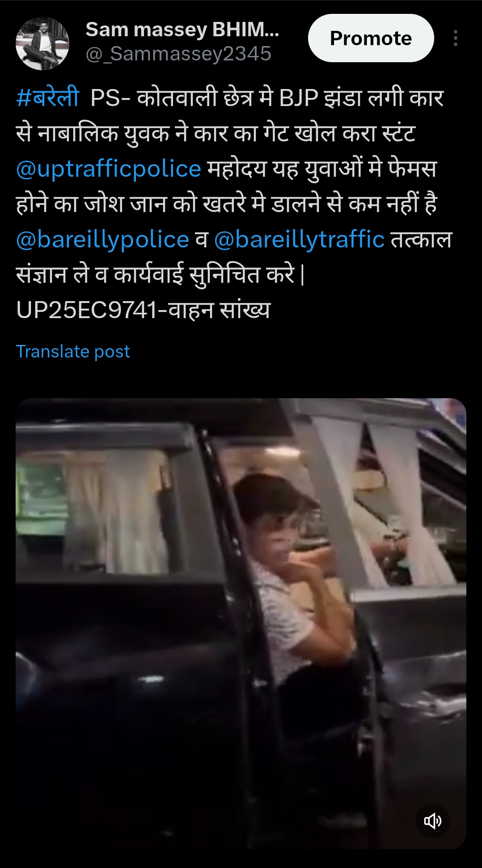Open the #बरेली hashtag
This screenshot has width=482, height=868.
point(47,98)
